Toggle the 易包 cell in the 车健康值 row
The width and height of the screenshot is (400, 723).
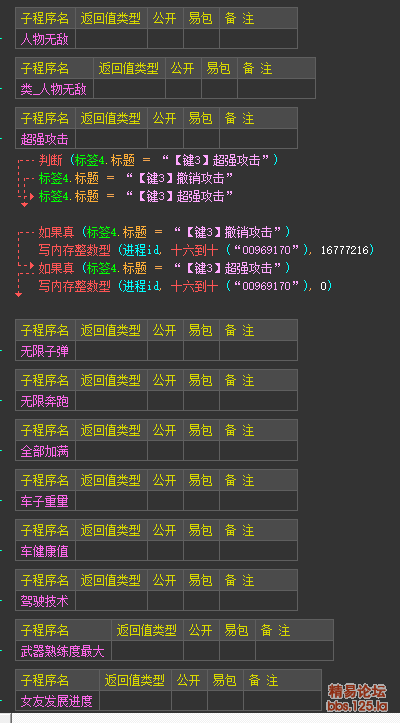(201, 551)
